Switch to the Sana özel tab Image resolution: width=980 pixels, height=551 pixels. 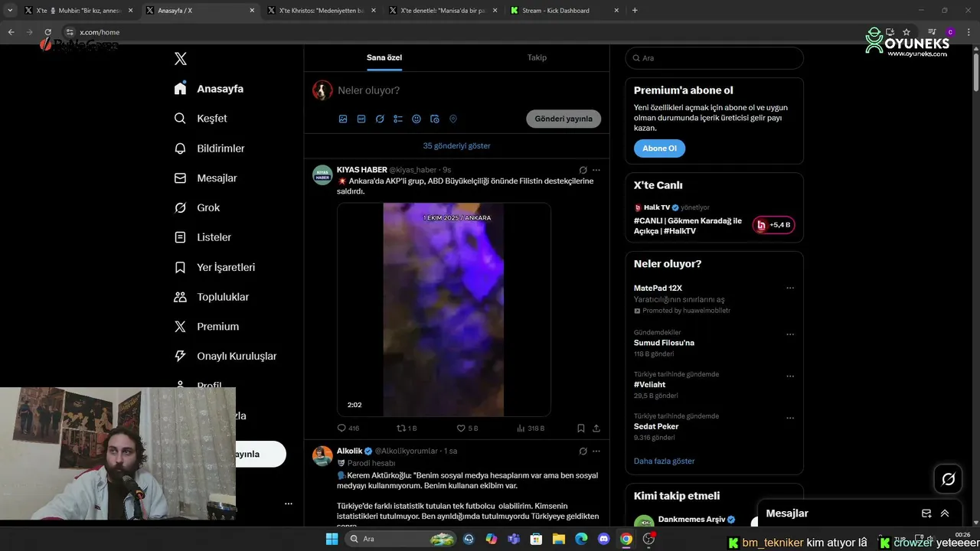384,57
